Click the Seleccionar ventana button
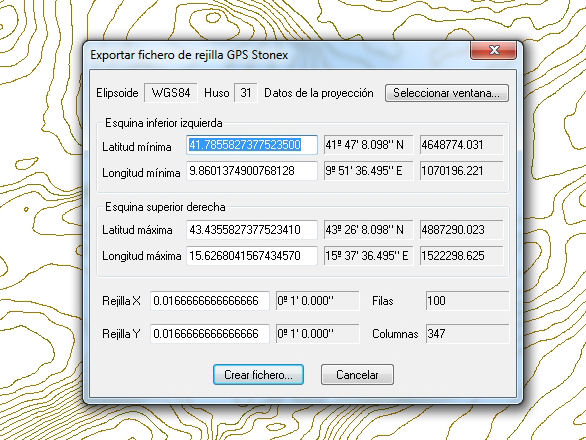Viewport: 586px width, 440px height. 447,93
